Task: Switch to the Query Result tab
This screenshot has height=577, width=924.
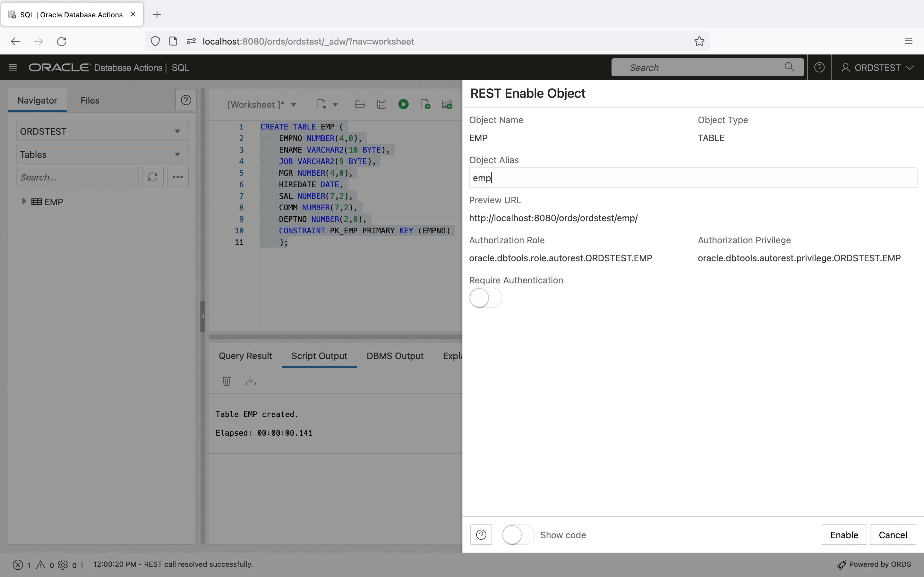Action: click(x=245, y=356)
